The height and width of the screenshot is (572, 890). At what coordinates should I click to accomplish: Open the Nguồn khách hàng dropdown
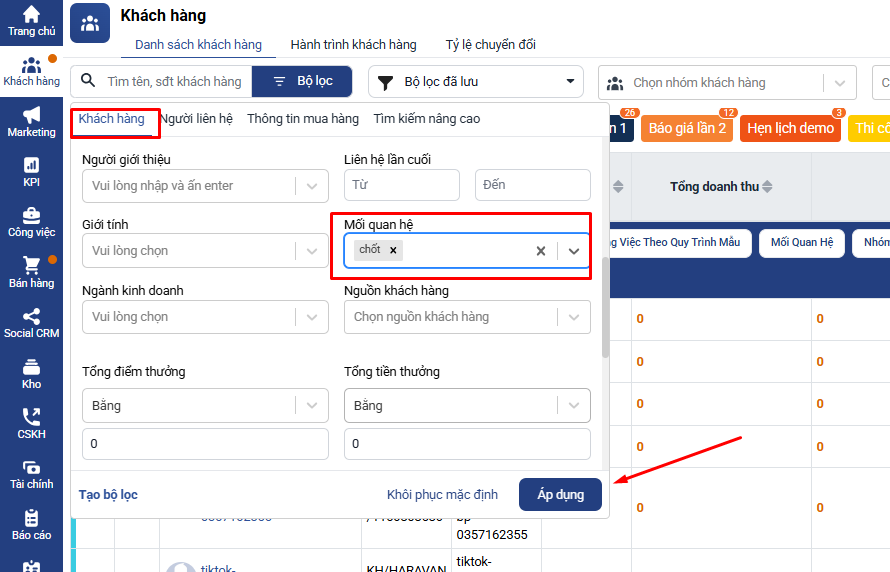click(x=574, y=317)
